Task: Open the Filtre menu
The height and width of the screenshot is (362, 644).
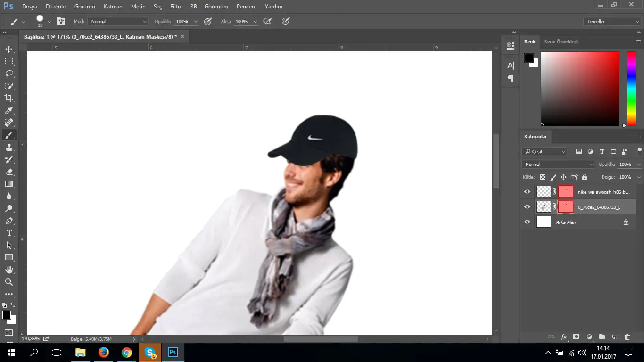Action: tap(176, 6)
